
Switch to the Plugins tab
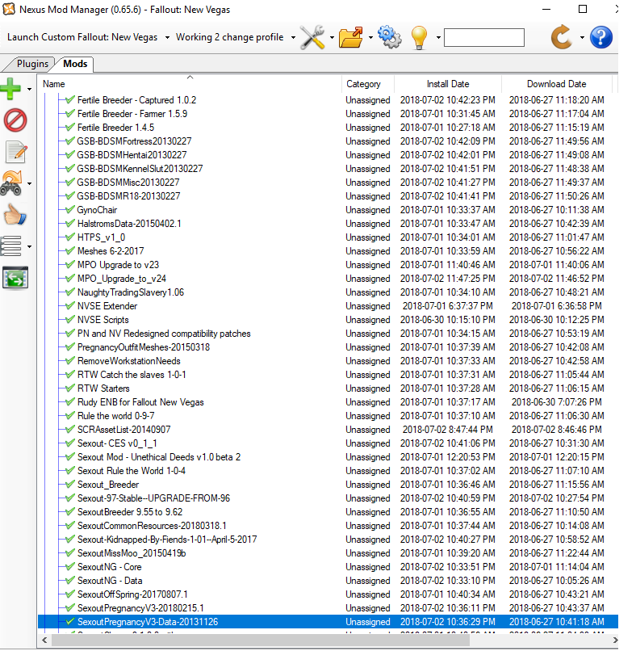pyautogui.click(x=32, y=64)
